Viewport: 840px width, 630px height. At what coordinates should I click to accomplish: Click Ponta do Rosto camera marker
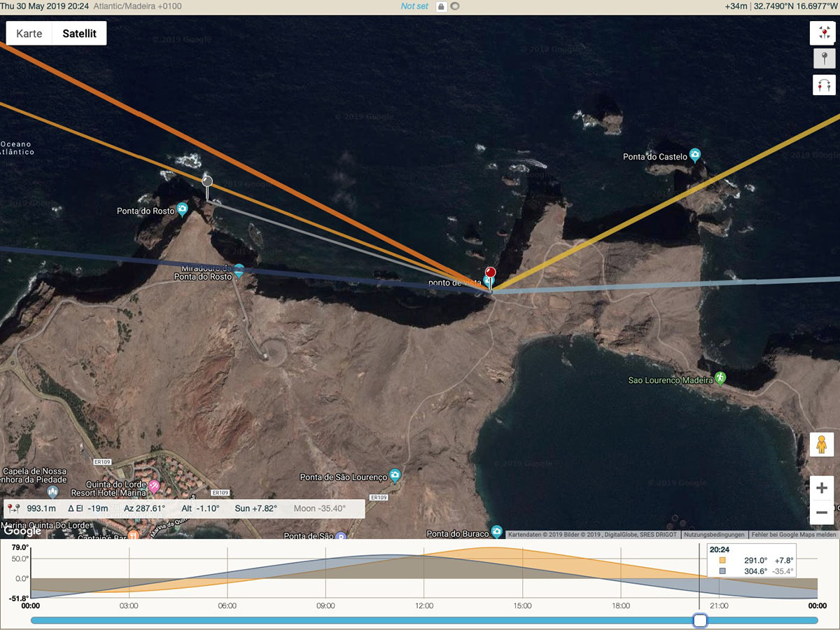tap(182, 209)
